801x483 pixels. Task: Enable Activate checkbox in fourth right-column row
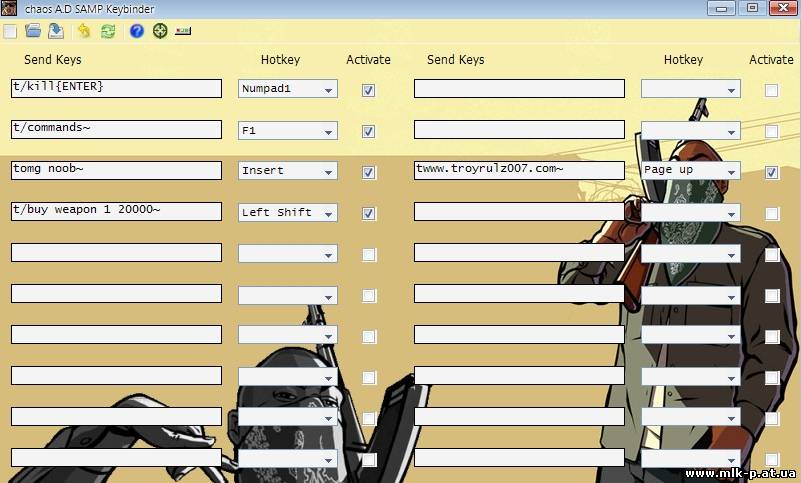pyautogui.click(x=771, y=213)
